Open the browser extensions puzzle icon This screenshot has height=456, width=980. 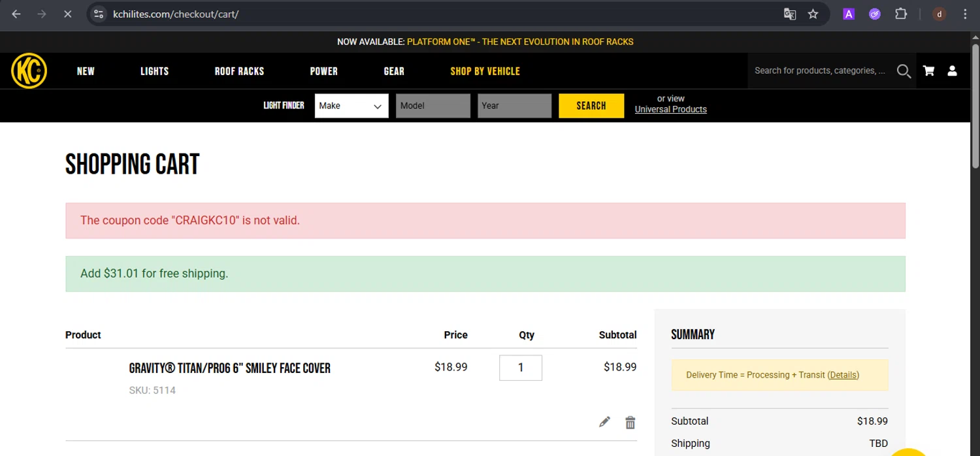[901, 14]
